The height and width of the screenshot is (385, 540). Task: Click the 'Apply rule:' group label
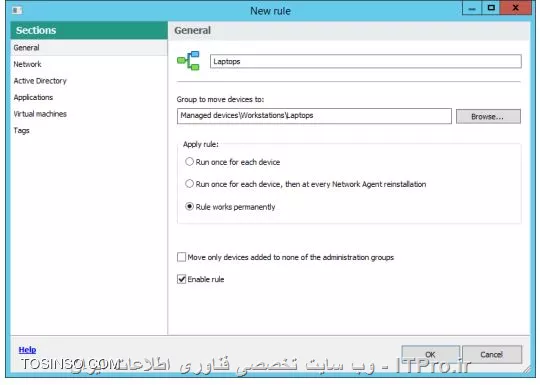201,144
